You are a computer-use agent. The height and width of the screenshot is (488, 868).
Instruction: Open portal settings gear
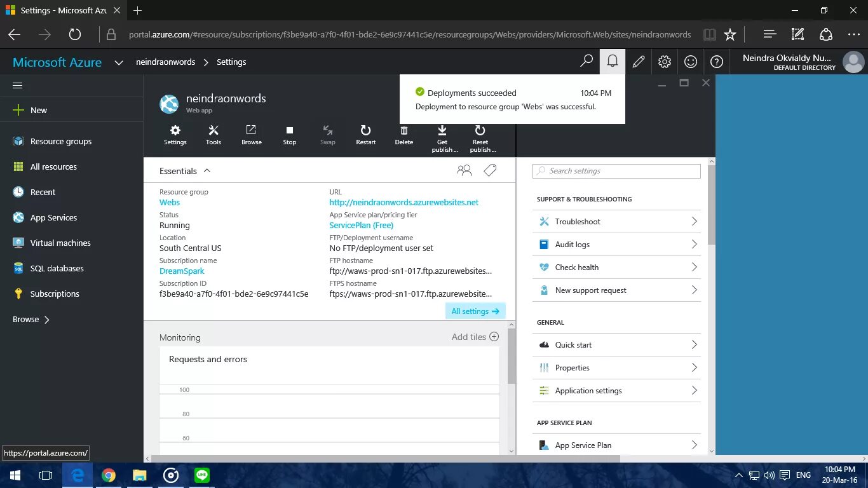(x=665, y=62)
